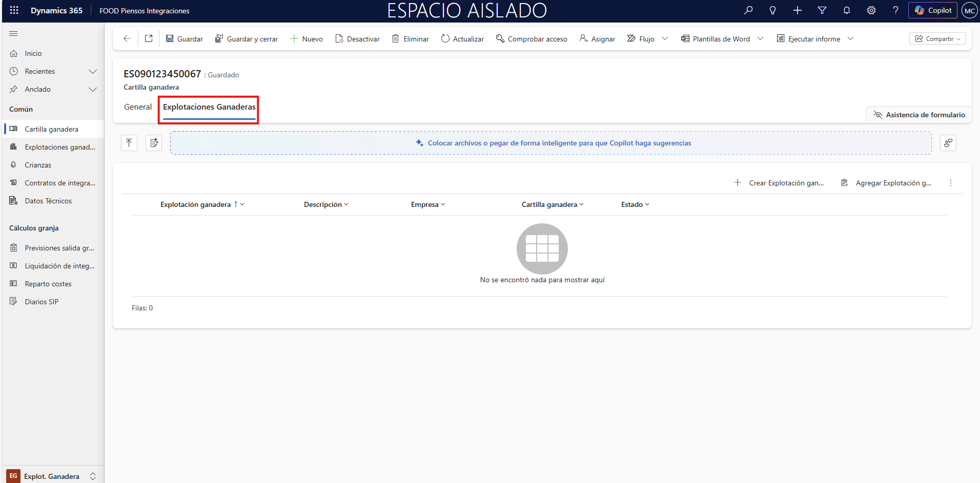Image resolution: width=980 pixels, height=483 pixels.
Task: Toggle Asistencia de formulario panel
Action: pos(919,115)
